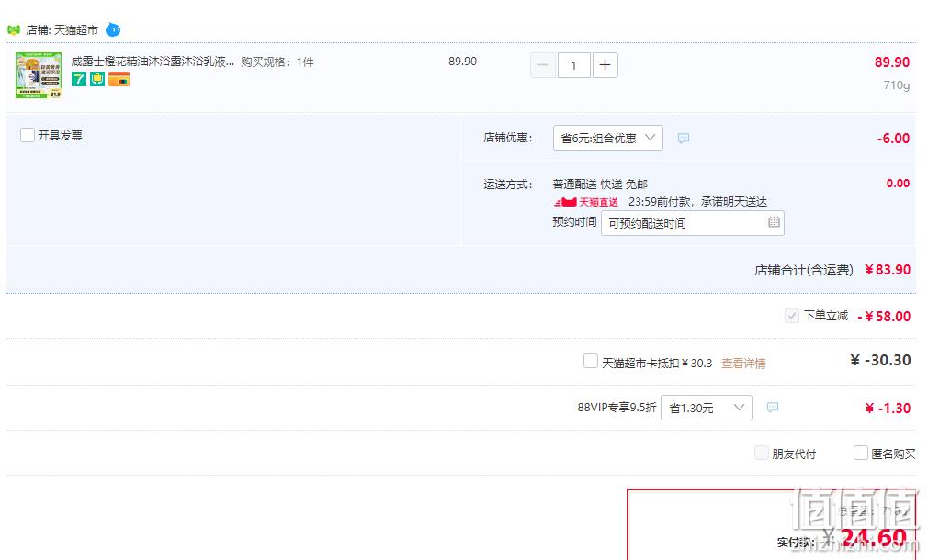Open the blue Wangwang chat icon beside the shop name
This screenshot has width=928, height=560.
tap(113, 29)
